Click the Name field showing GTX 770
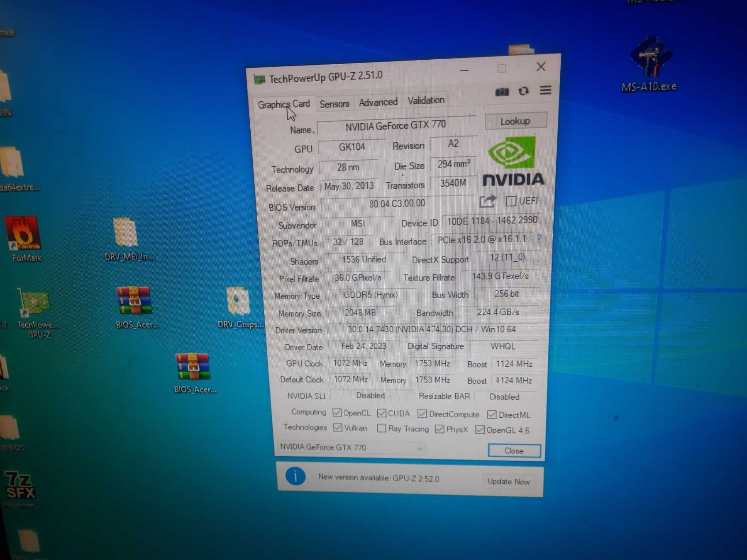The width and height of the screenshot is (747, 560). tap(396, 125)
